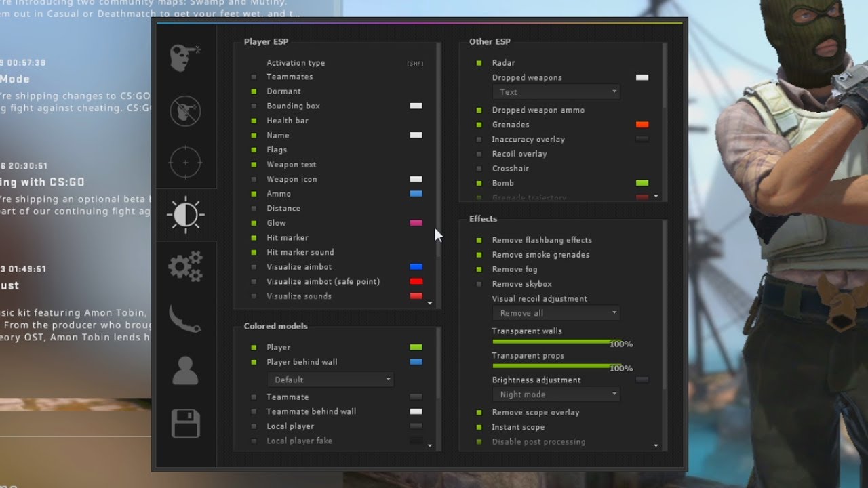
Task: Change the Visualize aimbot blue swatch
Action: (x=416, y=267)
